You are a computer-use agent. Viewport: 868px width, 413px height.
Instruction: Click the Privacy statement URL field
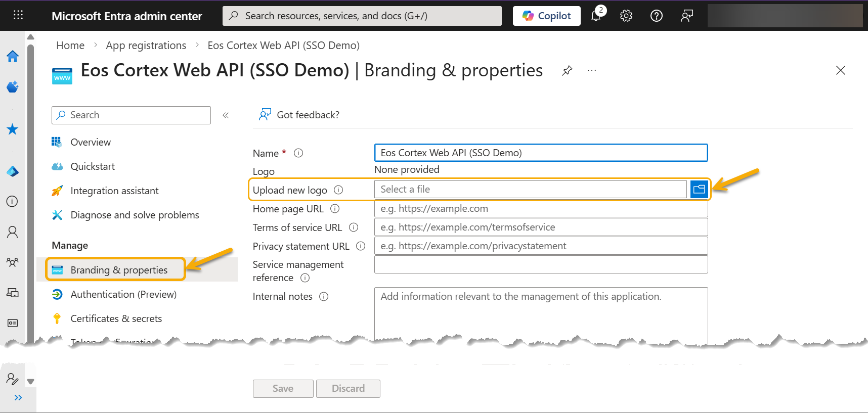click(541, 246)
